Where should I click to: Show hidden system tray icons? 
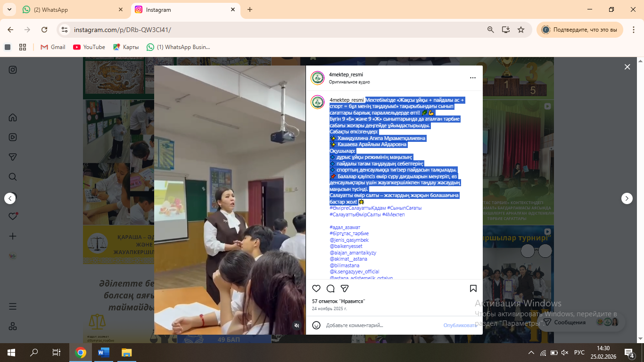531,353
